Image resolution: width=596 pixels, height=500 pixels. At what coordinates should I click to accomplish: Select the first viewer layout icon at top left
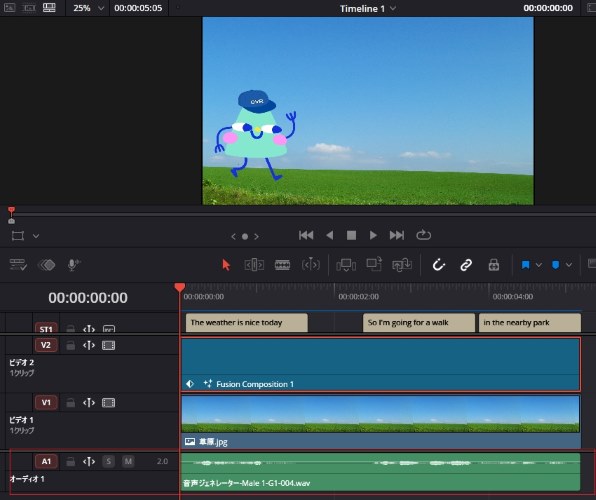pyautogui.click(x=10, y=8)
